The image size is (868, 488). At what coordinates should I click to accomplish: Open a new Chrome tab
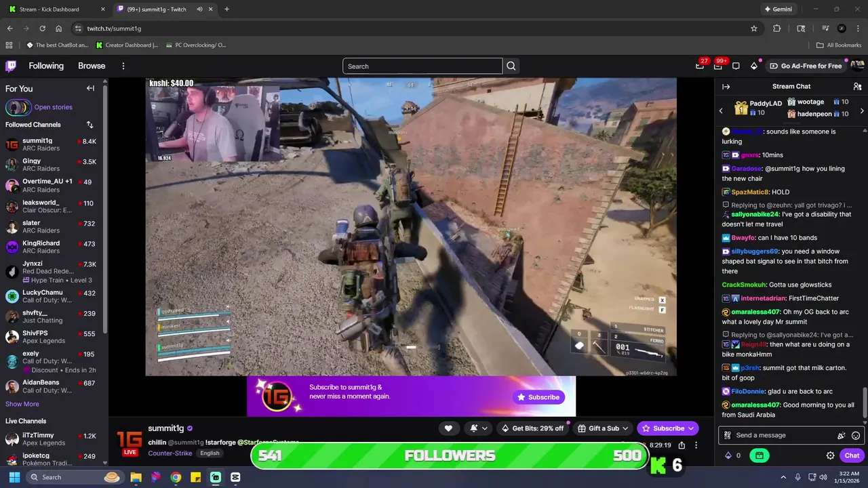coord(226,9)
